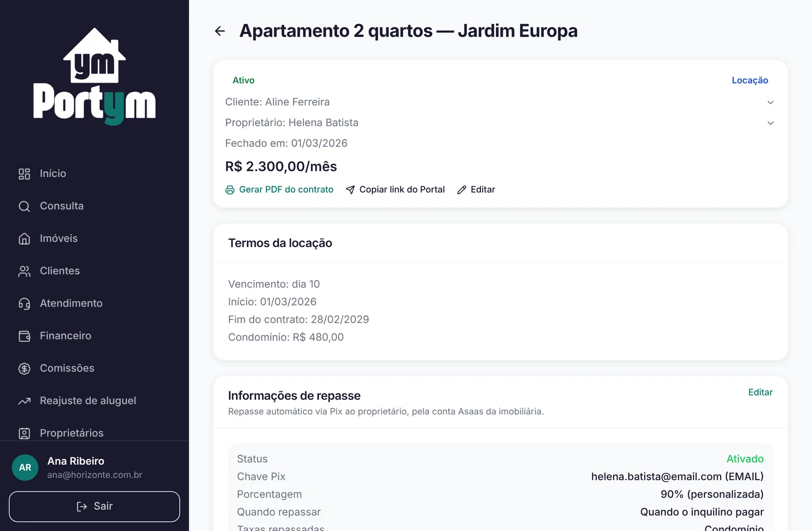
Task: Click the R$ 2.300,00/mês value
Action: pos(281,167)
